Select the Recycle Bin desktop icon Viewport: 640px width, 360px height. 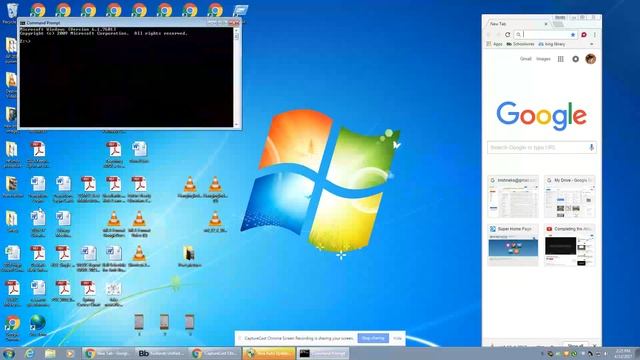coord(11,13)
